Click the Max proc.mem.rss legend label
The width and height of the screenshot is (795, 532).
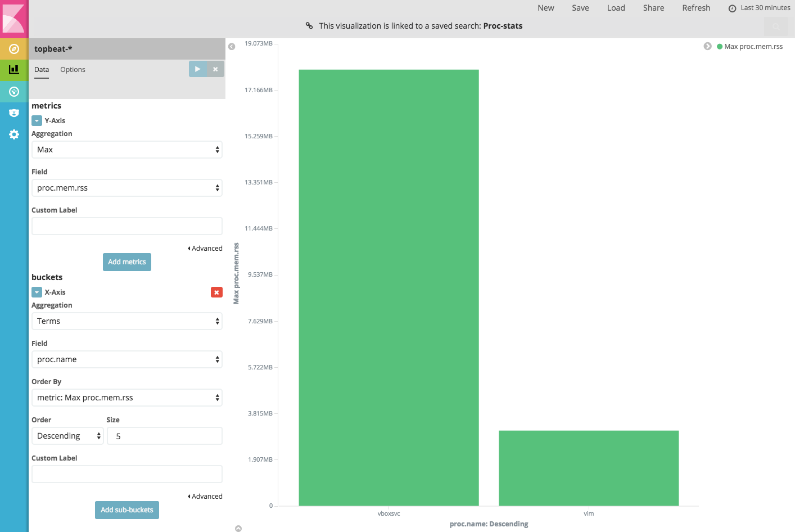pos(753,47)
